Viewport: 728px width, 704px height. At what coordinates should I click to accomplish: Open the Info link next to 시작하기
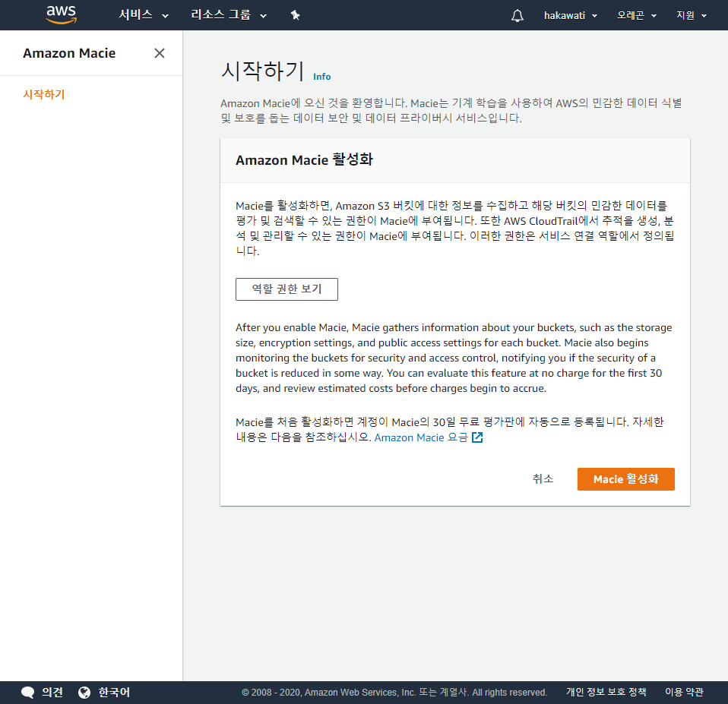[321, 77]
